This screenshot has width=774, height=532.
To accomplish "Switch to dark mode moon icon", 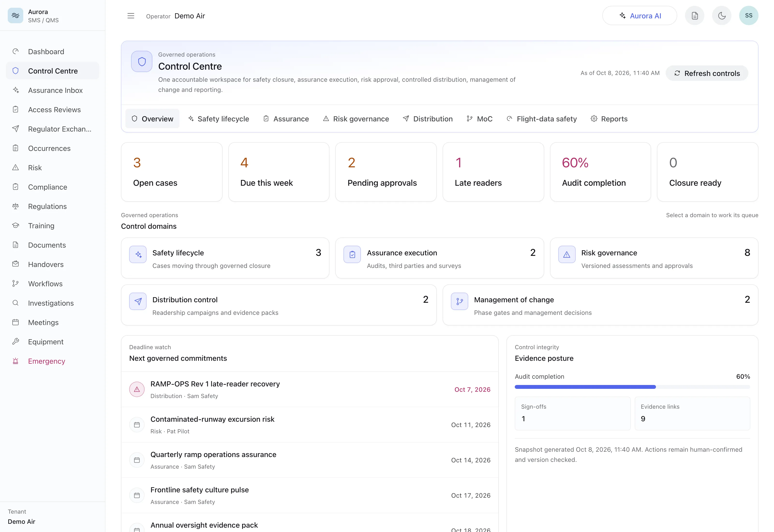I will (x=722, y=16).
